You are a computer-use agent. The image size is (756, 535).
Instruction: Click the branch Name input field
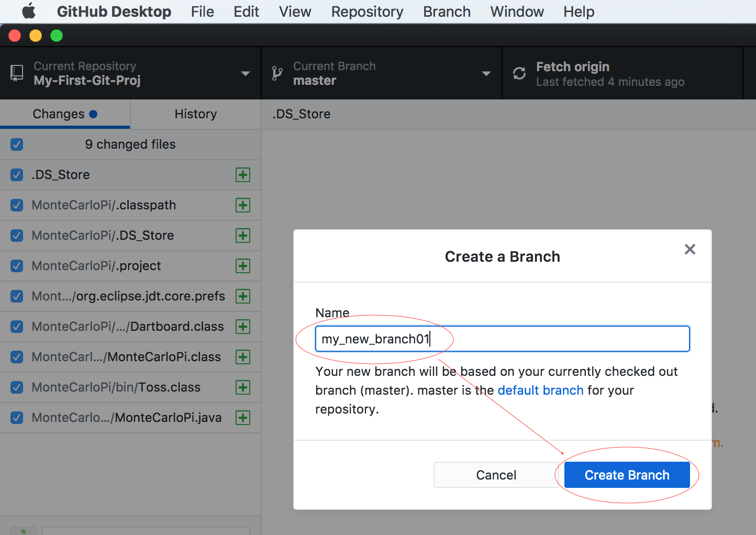(503, 339)
